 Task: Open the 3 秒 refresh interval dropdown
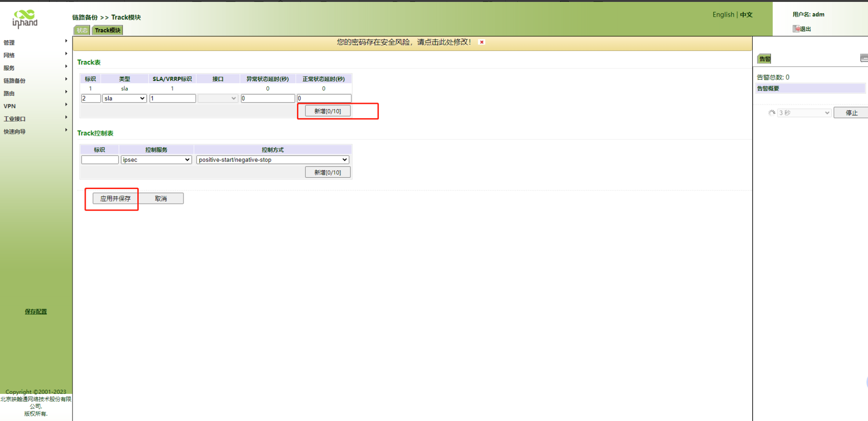804,113
